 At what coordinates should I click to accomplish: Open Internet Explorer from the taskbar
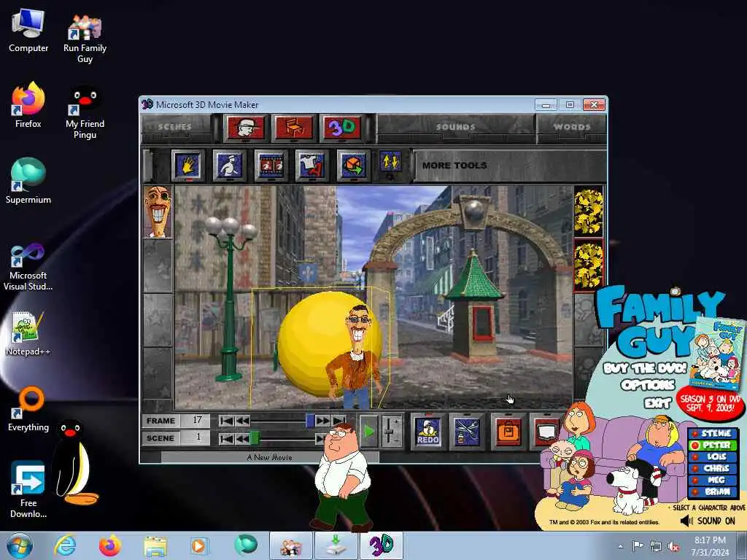click(65, 545)
